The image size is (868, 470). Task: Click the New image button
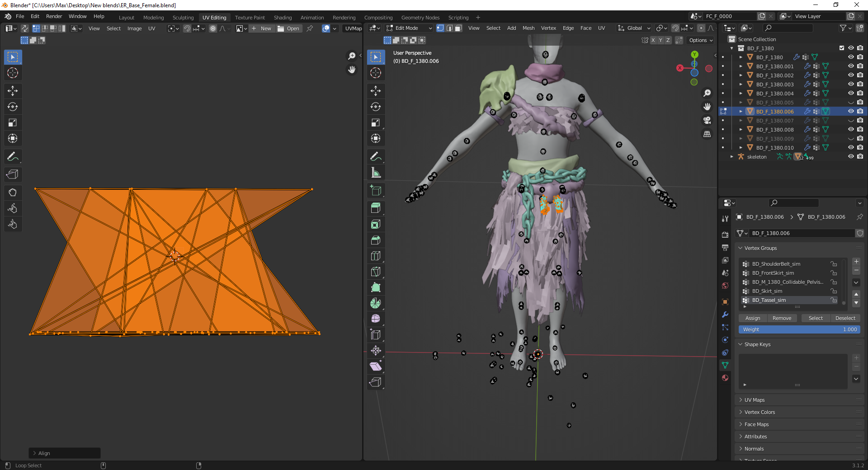point(262,28)
